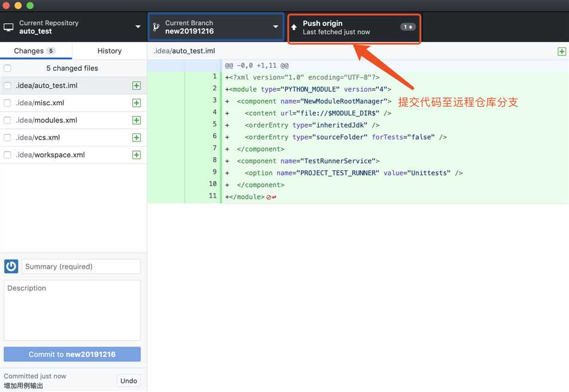This screenshot has height=392, width=569.
Task: Click line number 5 in diff gutter
Action: pos(214,124)
